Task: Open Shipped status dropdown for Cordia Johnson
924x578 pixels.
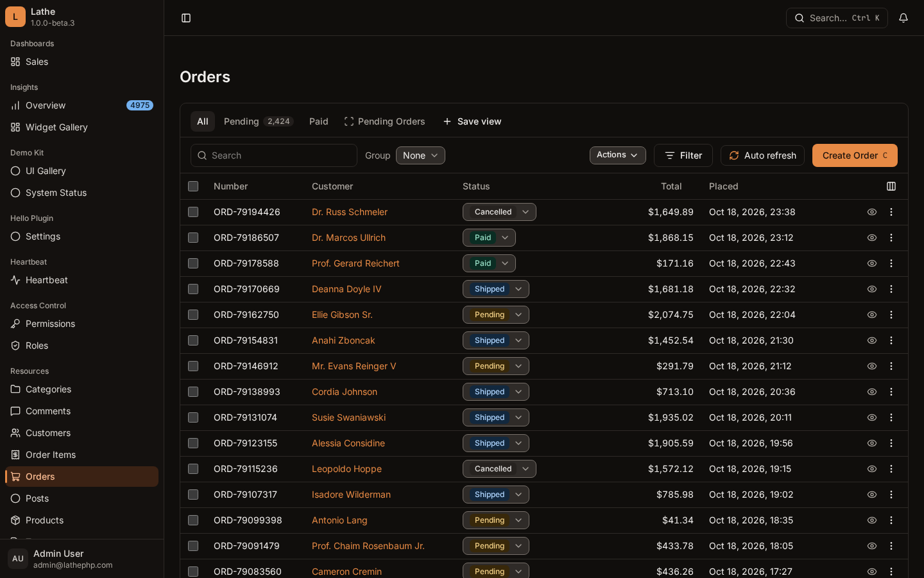Action: [x=496, y=392]
